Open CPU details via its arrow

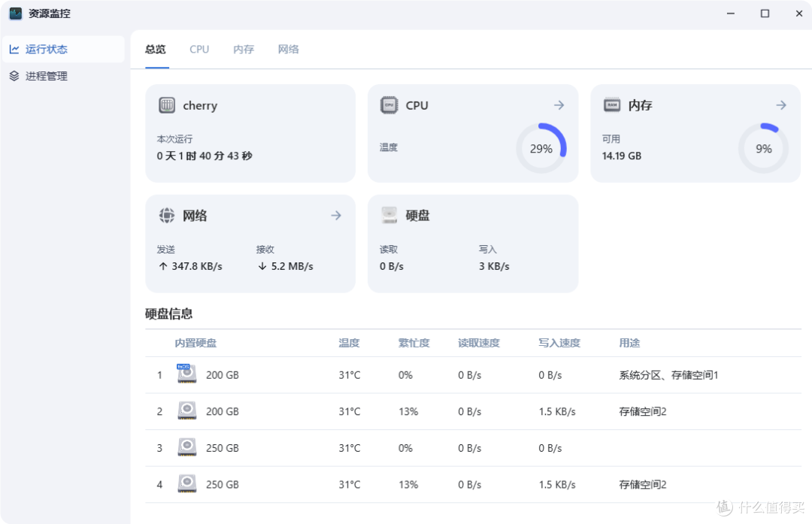pos(558,105)
